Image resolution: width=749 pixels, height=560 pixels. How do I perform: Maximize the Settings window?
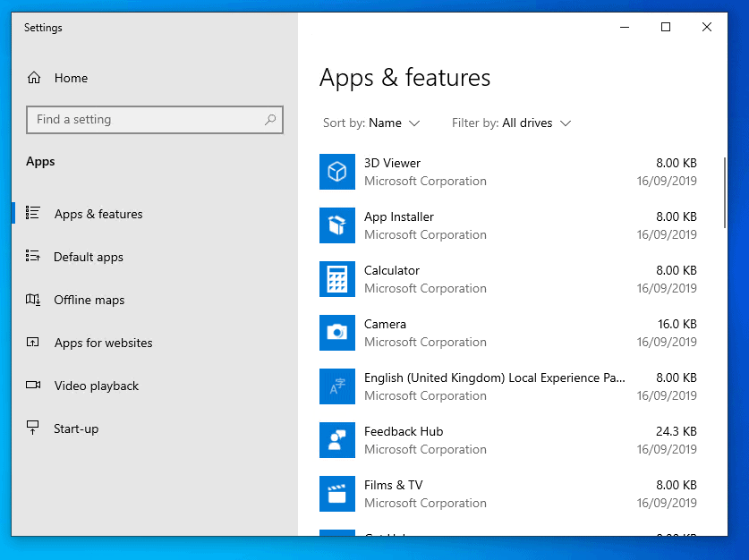[x=666, y=28]
